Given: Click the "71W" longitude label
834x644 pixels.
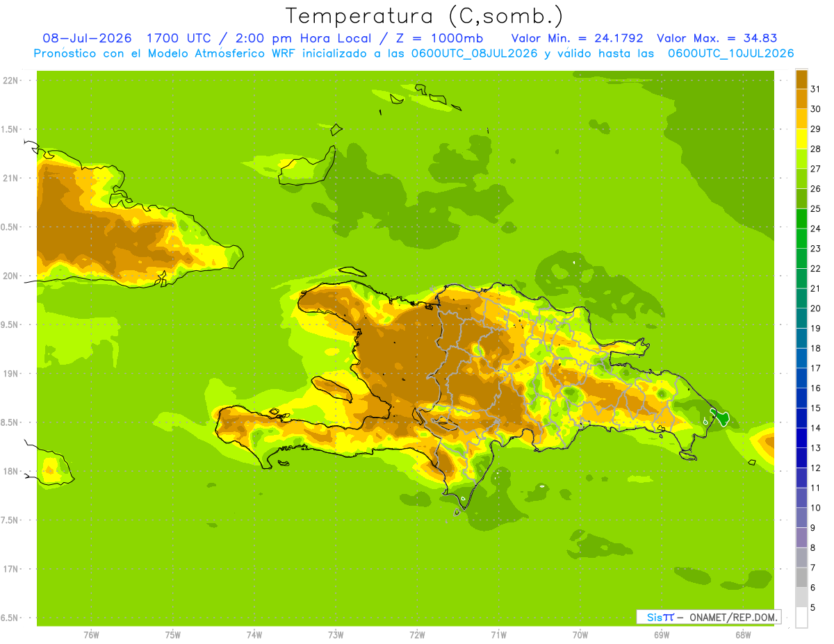Looking at the screenshot, I should coord(498,636).
